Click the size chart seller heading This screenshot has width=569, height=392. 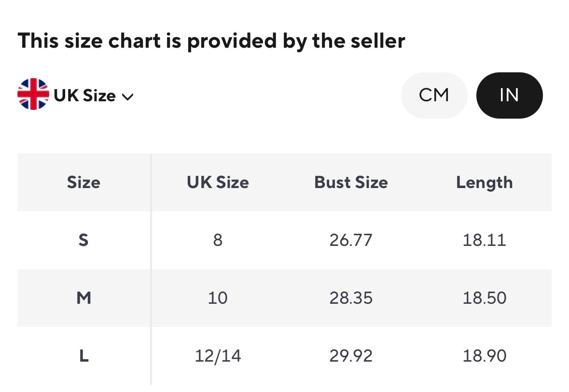point(211,41)
